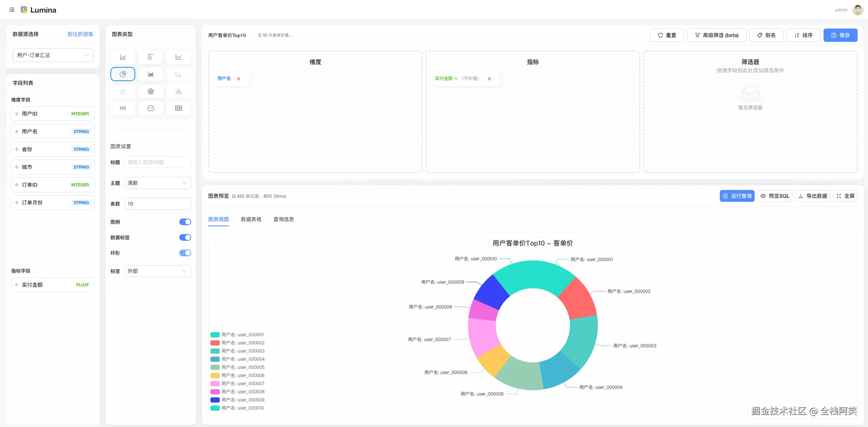Choose the gauge dashboard chart type icon
The width and height of the screenshot is (868, 427).
[x=150, y=108]
